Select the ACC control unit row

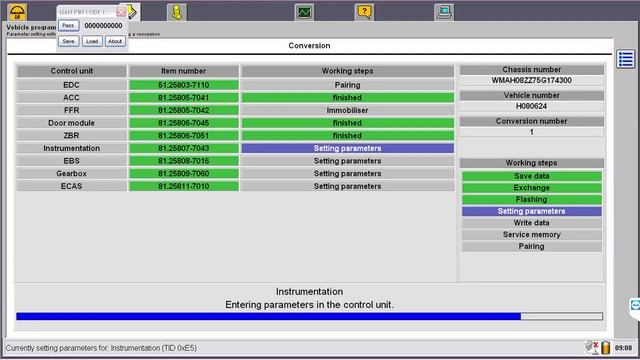pos(71,98)
